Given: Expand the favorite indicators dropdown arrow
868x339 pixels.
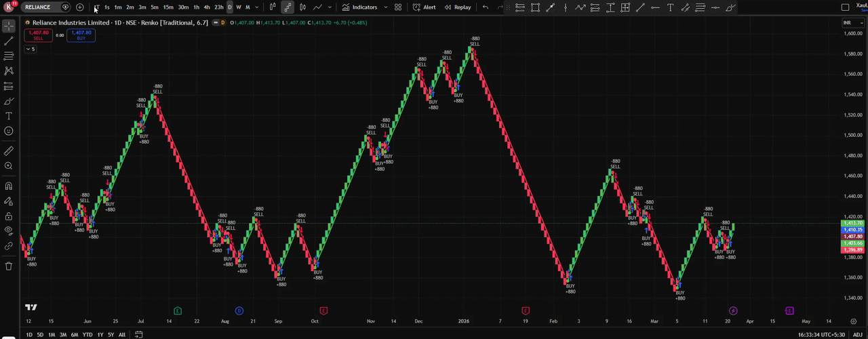Looking at the screenshot, I should coord(386,7).
